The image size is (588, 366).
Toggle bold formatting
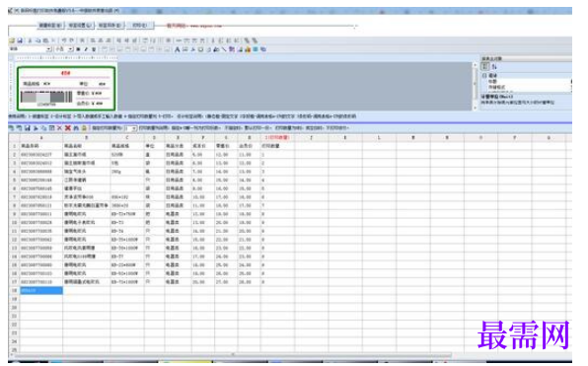point(78,49)
